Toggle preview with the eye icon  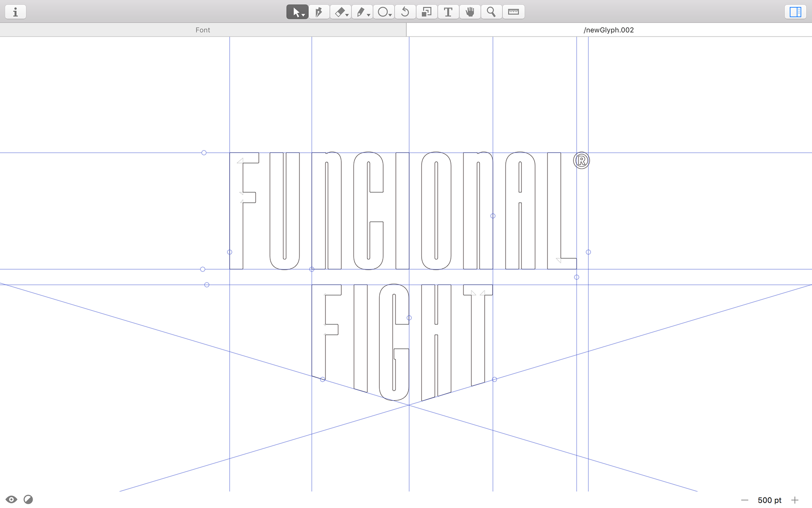pos(11,500)
